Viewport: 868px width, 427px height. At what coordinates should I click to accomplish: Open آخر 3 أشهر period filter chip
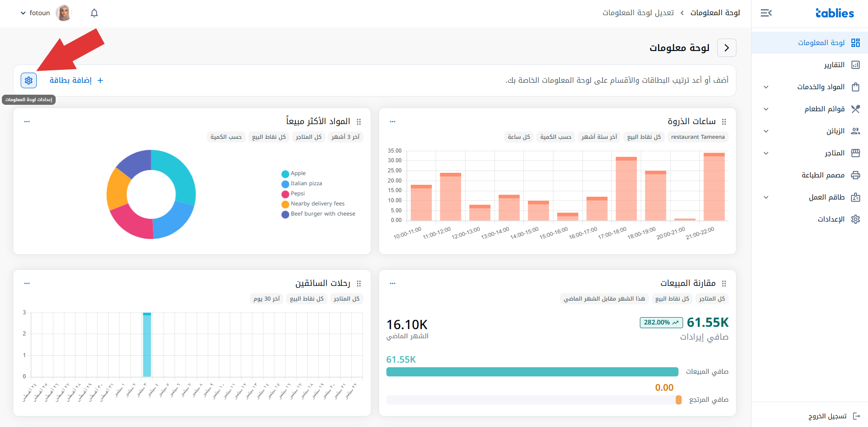346,137
